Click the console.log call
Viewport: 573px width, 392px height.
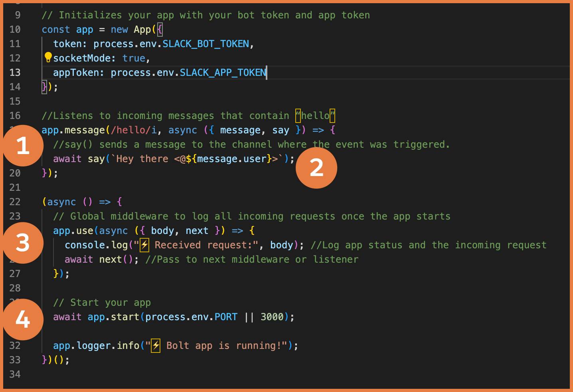tap(96, 245)
